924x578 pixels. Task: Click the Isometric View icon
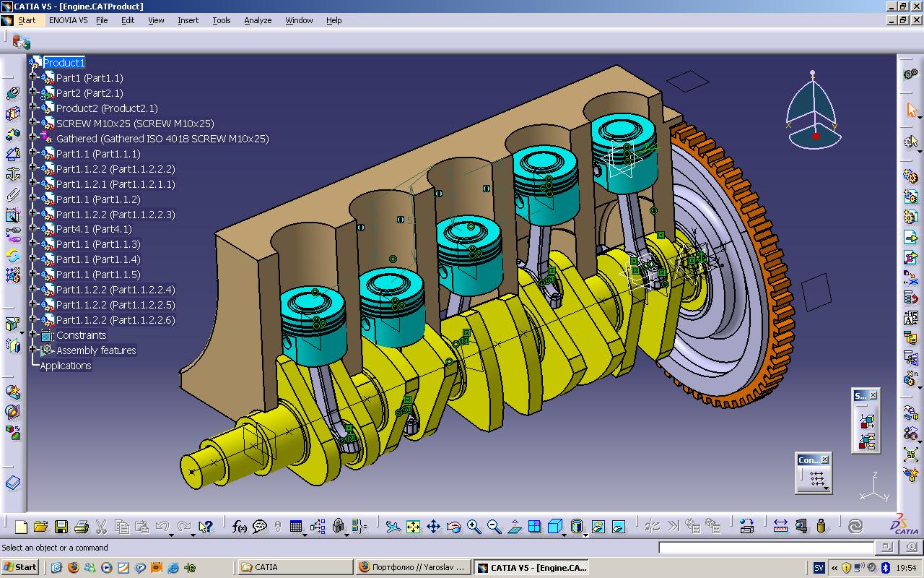point(555,526)
